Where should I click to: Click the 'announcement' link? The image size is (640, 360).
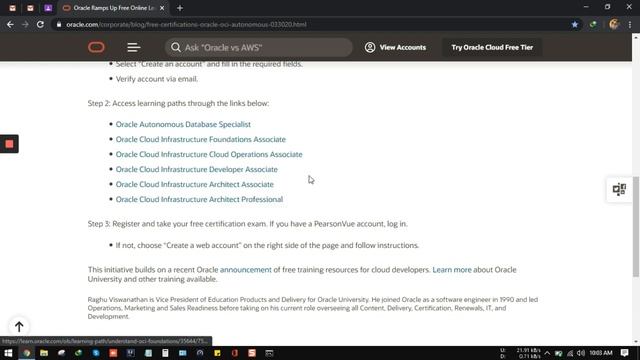[245, 270]
